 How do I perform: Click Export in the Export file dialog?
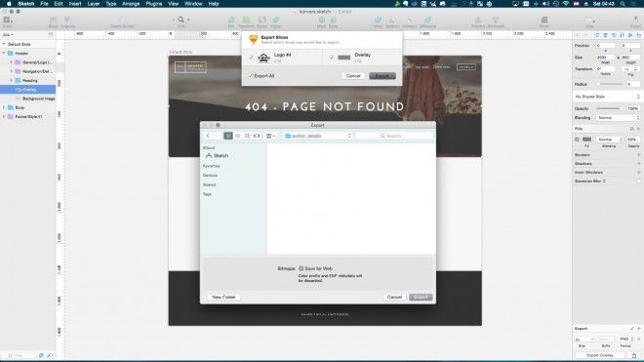tap(421, 297)
